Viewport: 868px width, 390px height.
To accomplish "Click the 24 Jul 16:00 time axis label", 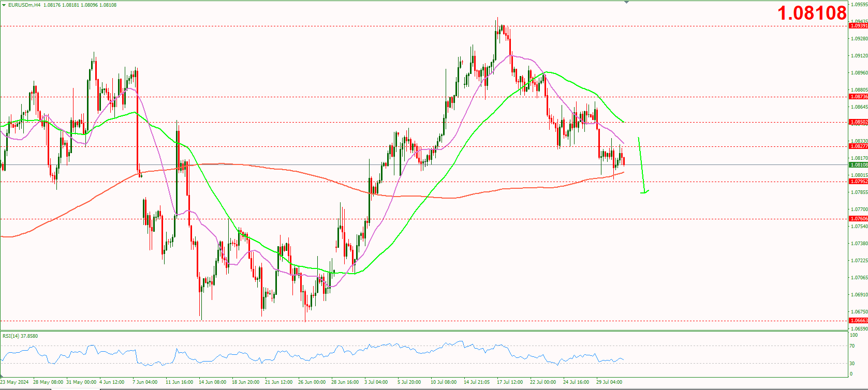I will [x=576, y=382].
